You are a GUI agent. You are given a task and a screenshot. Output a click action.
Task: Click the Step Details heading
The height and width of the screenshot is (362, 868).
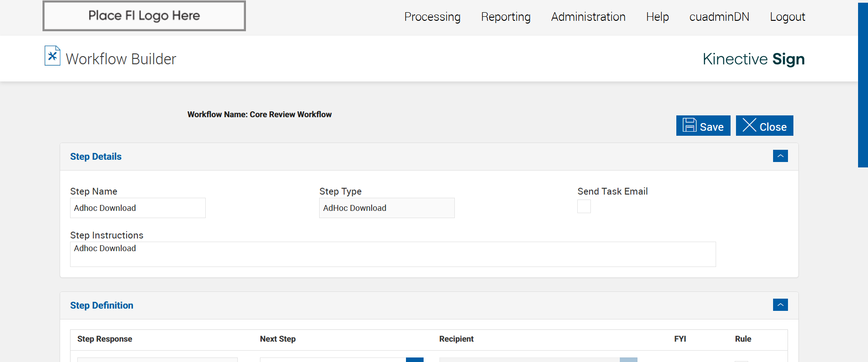pos(96,157)
